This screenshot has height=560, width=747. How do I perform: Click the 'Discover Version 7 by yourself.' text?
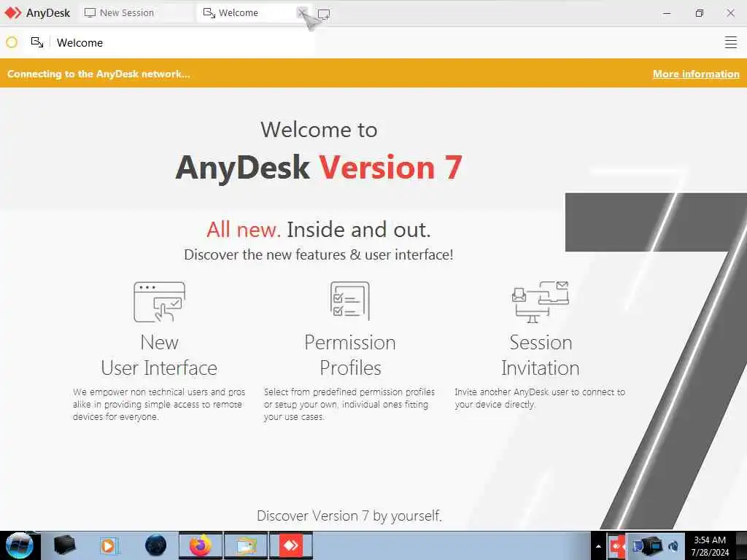click(x=349, y=516)
